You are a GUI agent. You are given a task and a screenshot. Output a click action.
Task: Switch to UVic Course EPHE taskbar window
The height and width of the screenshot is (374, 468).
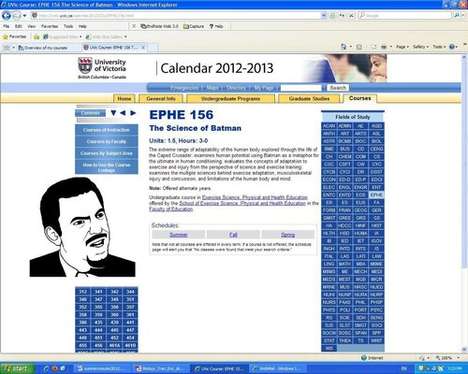(x=220, y=369)
